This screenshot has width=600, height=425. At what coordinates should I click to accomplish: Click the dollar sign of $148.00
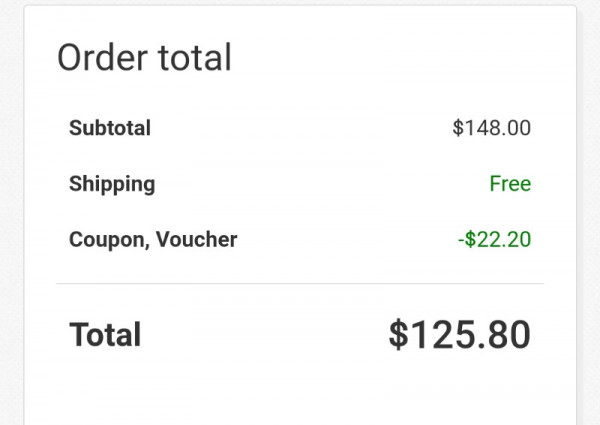point(458,128)
